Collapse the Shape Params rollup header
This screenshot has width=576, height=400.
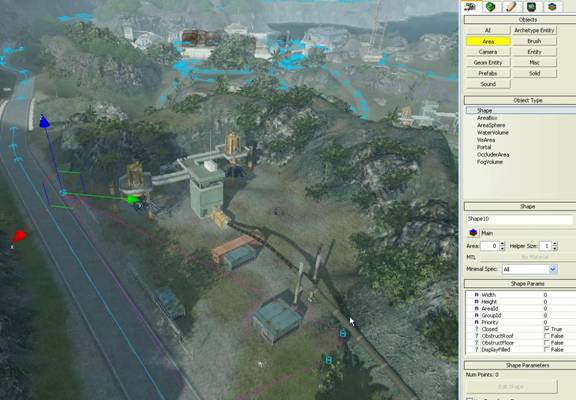coord(520,284)
